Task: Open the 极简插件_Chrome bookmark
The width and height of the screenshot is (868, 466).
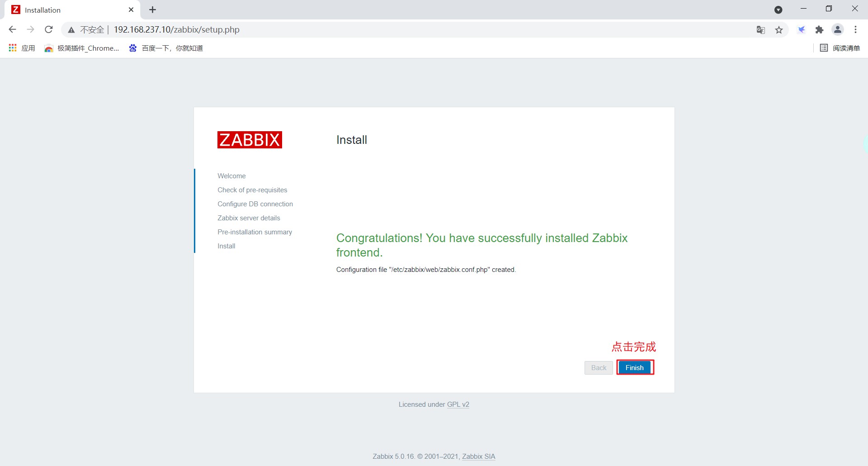Action: coord(82,48)
